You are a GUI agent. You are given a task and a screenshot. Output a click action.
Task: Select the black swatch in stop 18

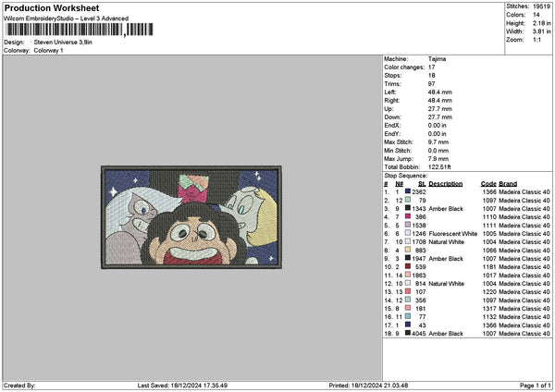tap(408, 333)
